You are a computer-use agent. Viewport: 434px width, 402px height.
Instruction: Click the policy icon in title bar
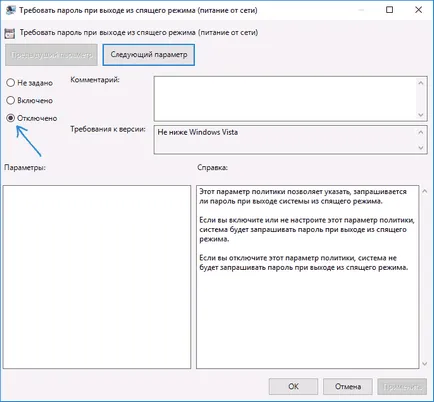11,10
